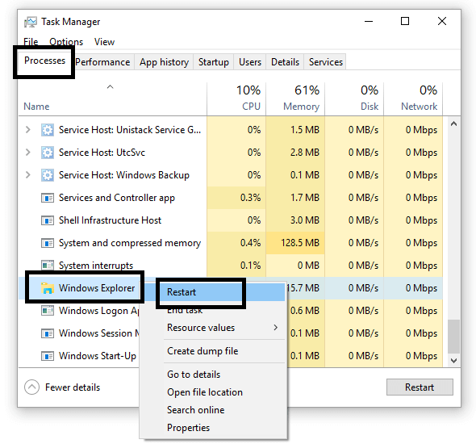476x448 pixels.
Task: Click the Fewer details arrow icon
Action: point(31,387)
